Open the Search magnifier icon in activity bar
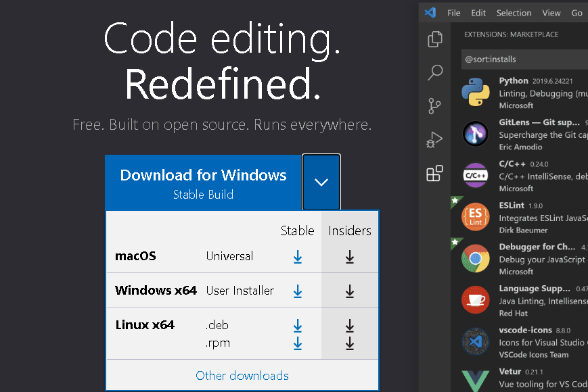 click(435, 72)
